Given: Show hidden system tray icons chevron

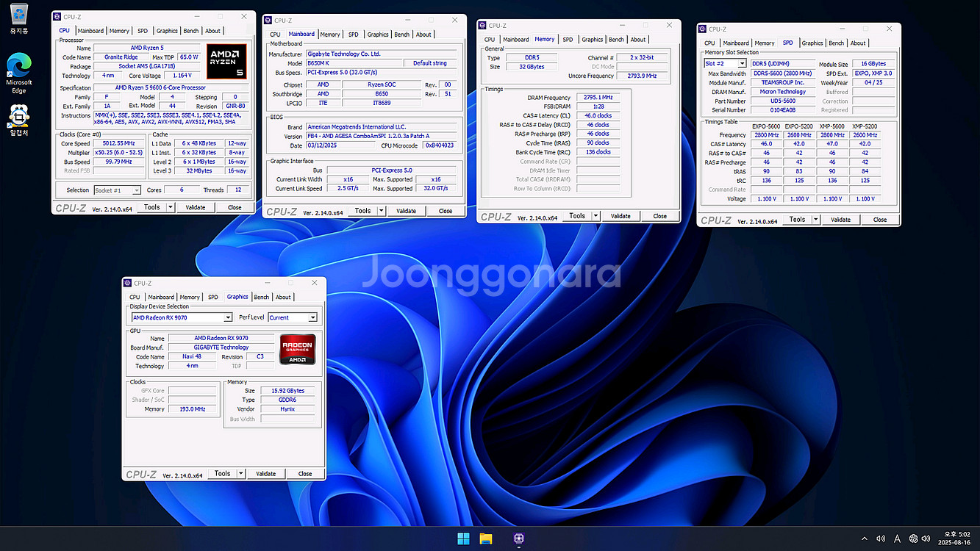Looking at the screenshot, I should (865, 539).
